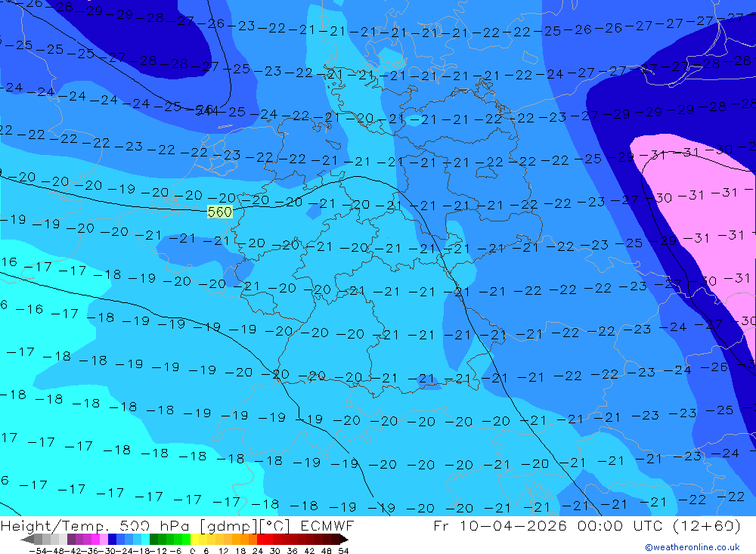Click the bright yellow legend swatch above 0
The height and width of the screenshot is (554, 756).
pyautogui.click(x=195, y=539)
